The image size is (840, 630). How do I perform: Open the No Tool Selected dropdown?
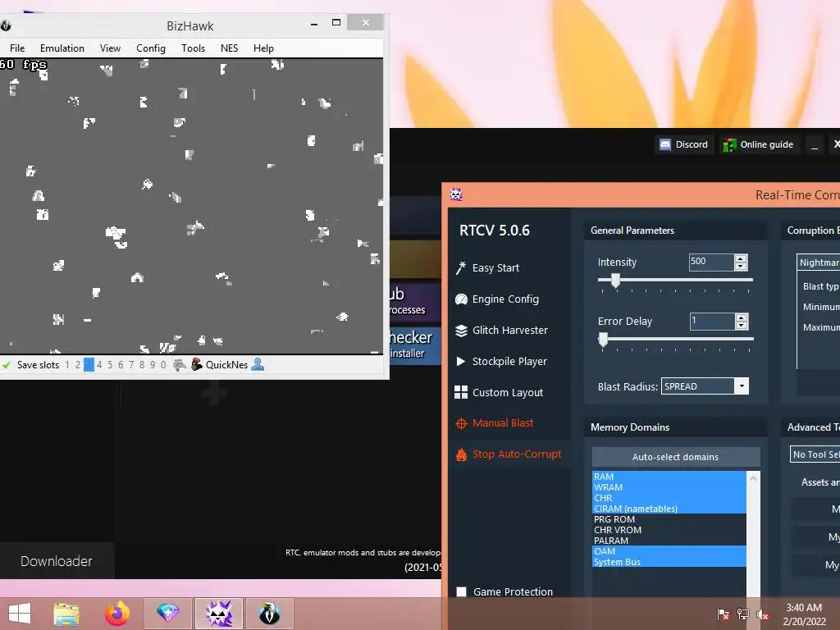coord(815,454)
